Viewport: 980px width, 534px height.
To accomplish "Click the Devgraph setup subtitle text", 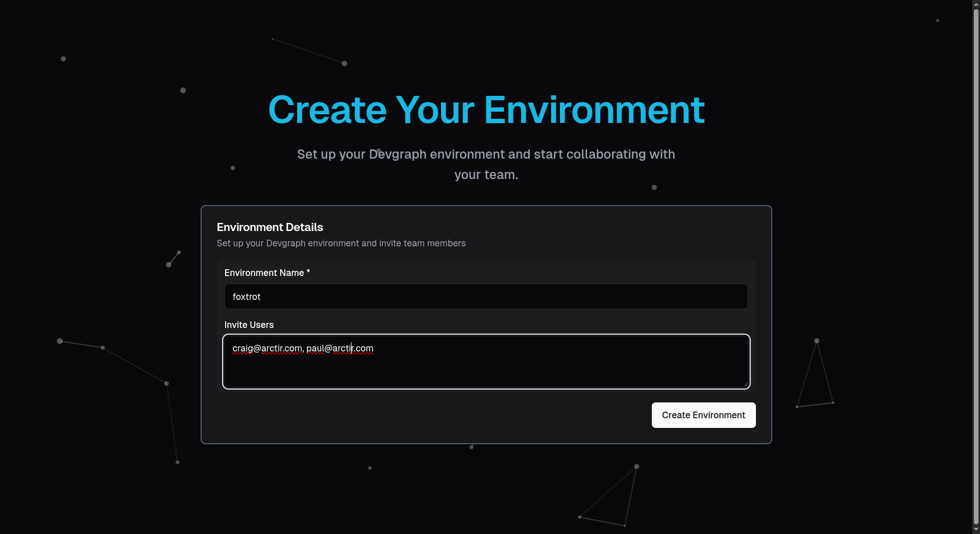I will (486, 164).
